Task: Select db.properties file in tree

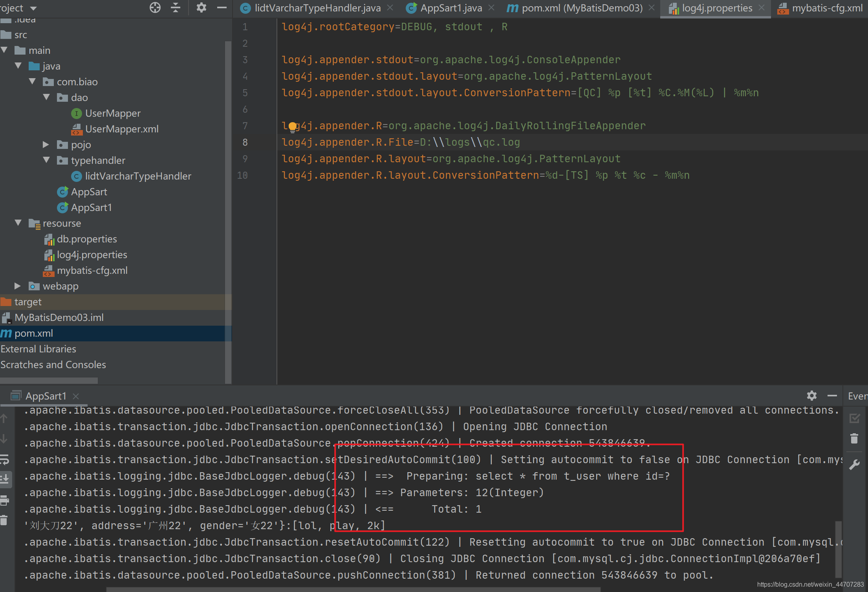Action: pos(81,239)
